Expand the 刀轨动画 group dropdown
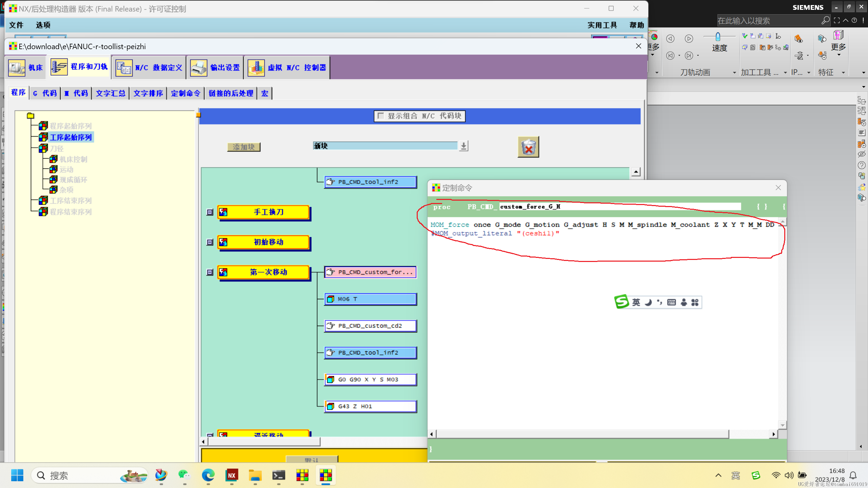The height and width of the screenshot is (488, 868). point(734,73)
